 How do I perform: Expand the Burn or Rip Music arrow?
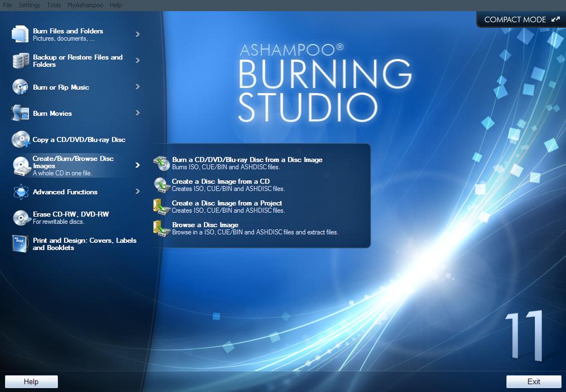coord(138,87)
